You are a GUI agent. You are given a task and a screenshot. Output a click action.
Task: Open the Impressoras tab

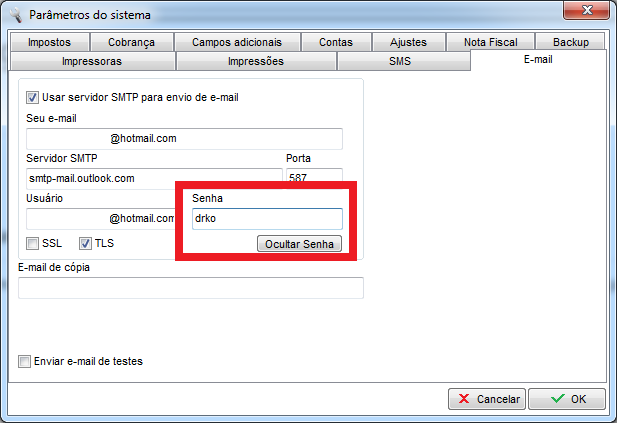tap(91, 61)
